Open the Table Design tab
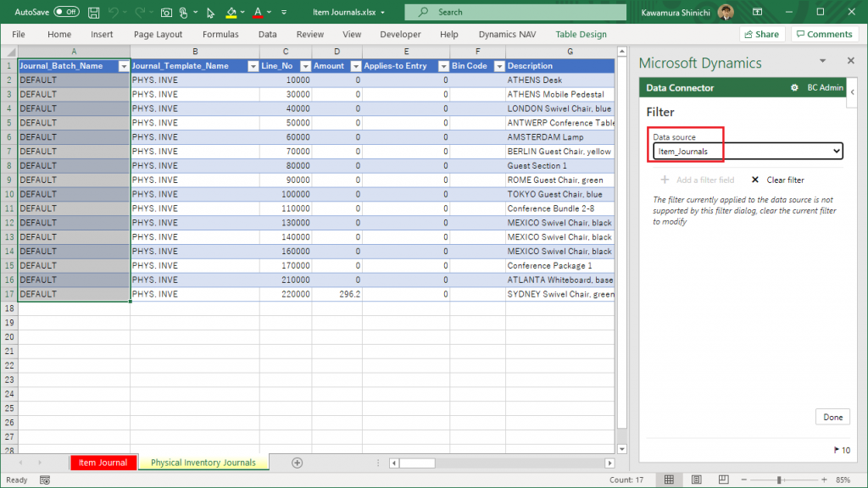The height and width of the screenshot is (488, 868). coord(581,34)
